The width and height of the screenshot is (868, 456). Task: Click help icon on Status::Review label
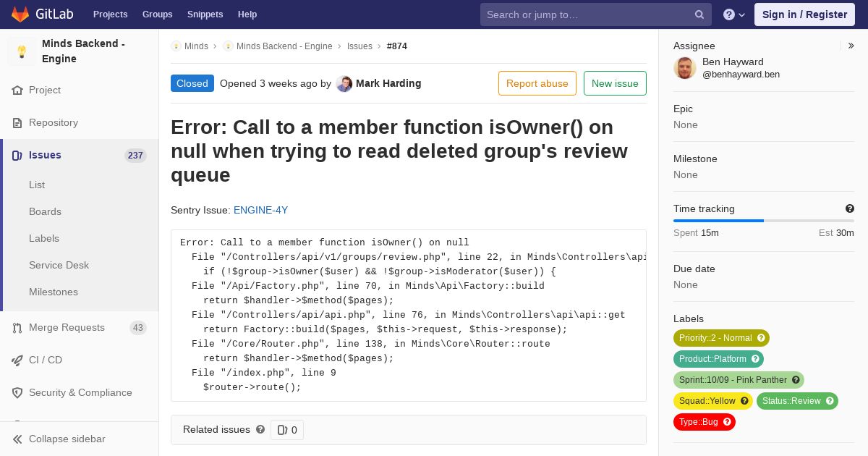[830, 401]
